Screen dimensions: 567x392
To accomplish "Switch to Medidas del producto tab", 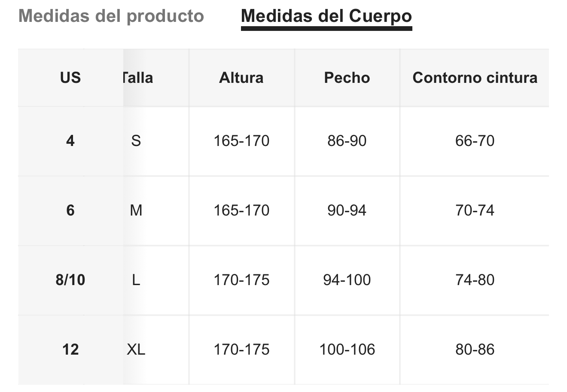I will [x=111, y=16].
